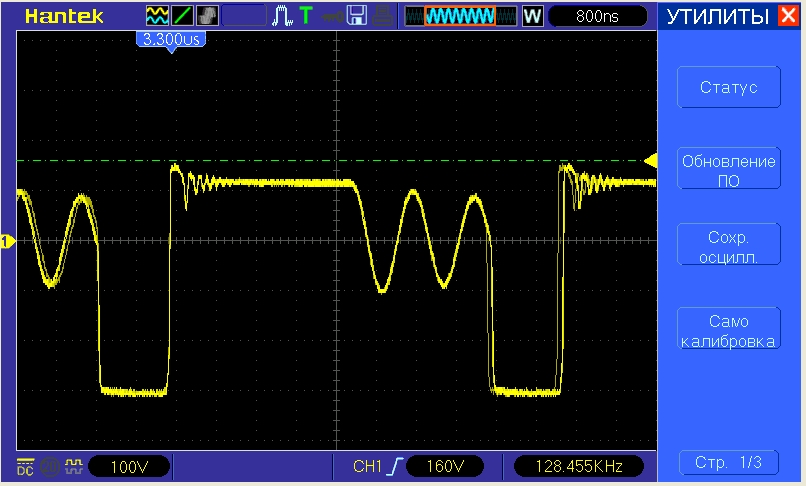806x486 pixels.
Task: Click the pulse-shaped trigger status icon
Action: point(282,16)
